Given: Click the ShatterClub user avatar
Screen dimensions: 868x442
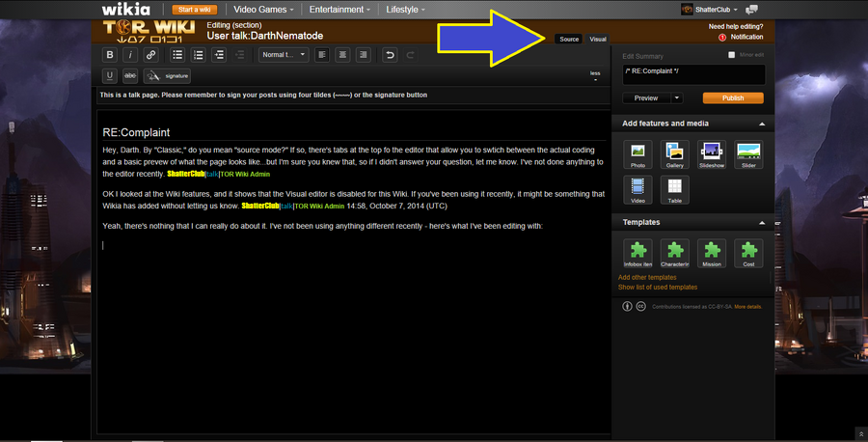Looking at the screenshot, I should [687, 10].
